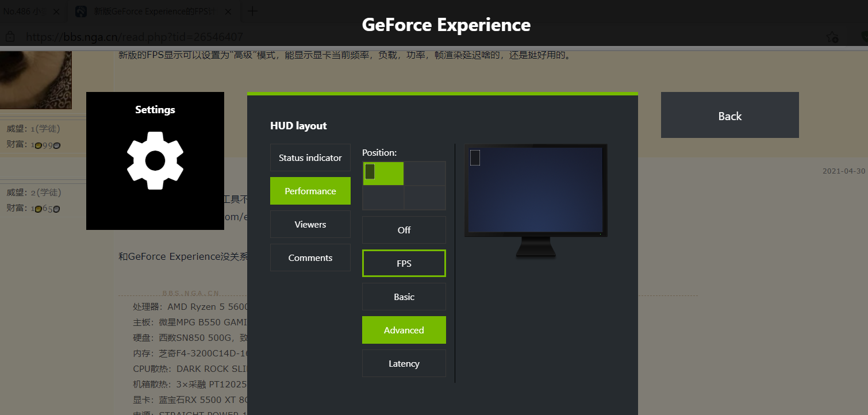Open the Comments section

[x=310, y=258]
